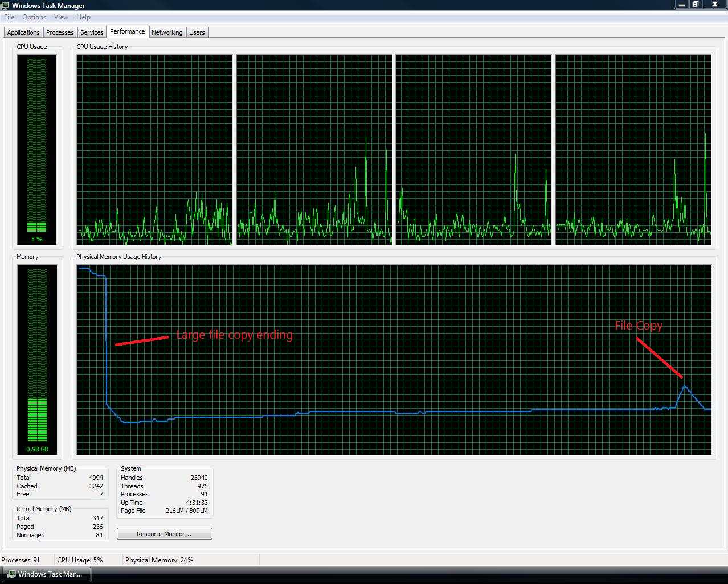Click the Windows Task Manager taskbar button
This screenshot has height=584, width=728.
click(46, 574)
